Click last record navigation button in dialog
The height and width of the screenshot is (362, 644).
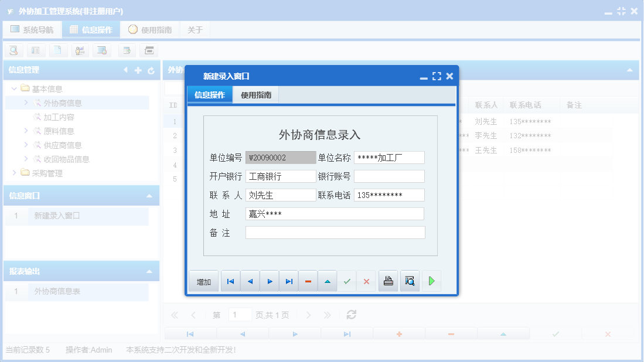click(x=288, y=281)
